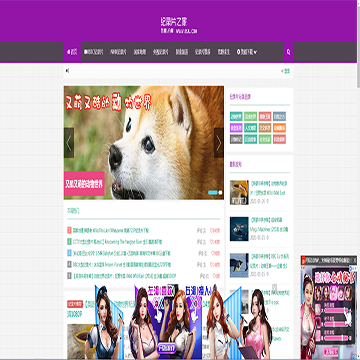
Task: Click the blue number-three rank badge
Action: tap(69, 253)
